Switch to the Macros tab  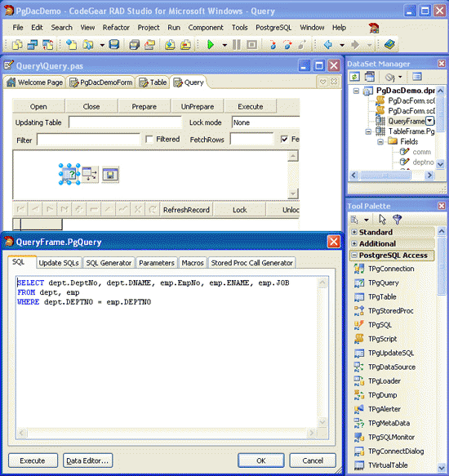193,263
